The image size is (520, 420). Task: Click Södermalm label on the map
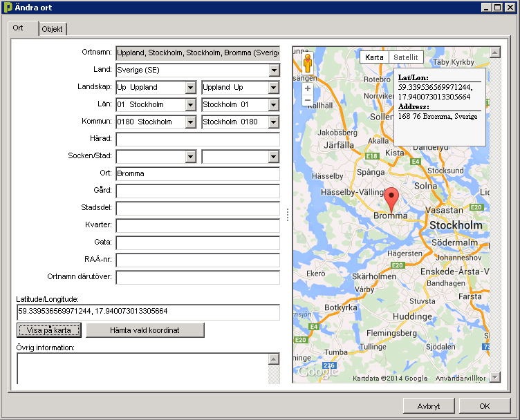[454, 242]
